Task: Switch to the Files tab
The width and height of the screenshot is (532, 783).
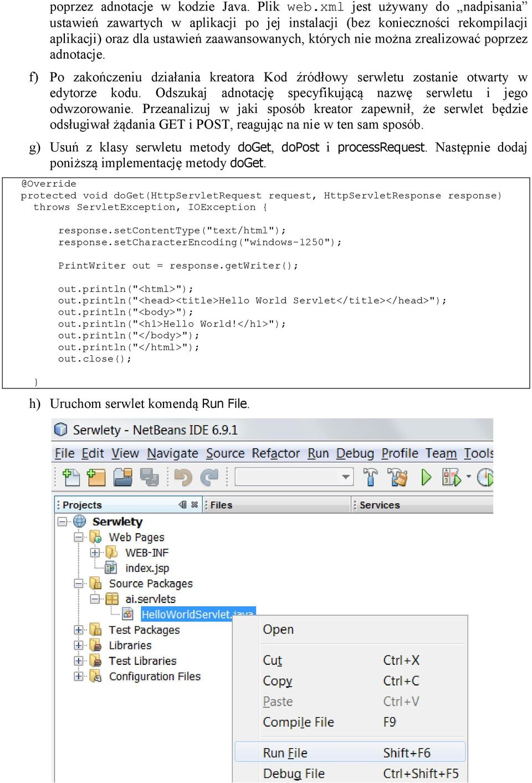Action: [x=221, y=505]
